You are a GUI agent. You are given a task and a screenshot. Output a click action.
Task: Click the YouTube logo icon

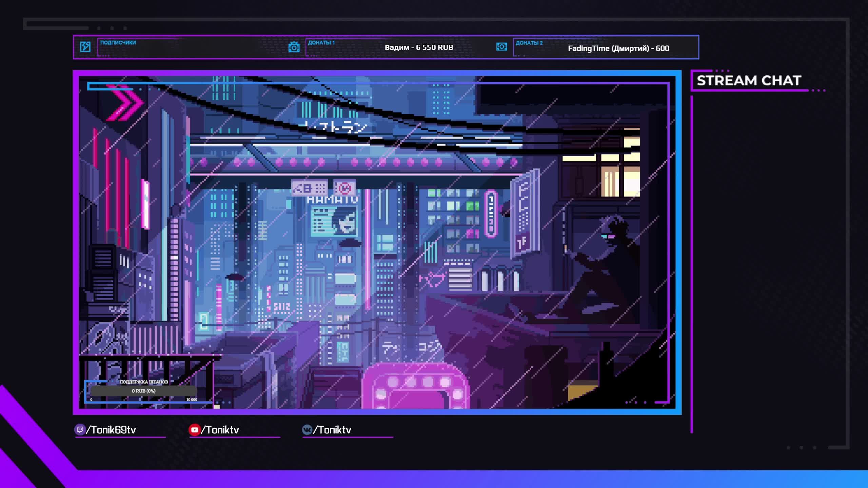pyautogui.click(x=194, y=430)
